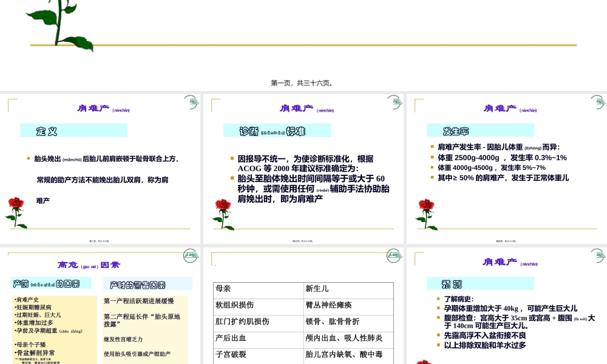Click table cell 子宫破裂
Screen dimensions: 607x364
(258, 355)
